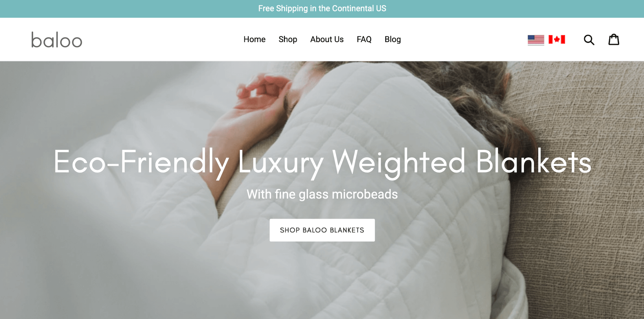This screenshot has width=644, height=319.
Task: Click the Shop Baloo Blankets button
Action: (322, 230)
